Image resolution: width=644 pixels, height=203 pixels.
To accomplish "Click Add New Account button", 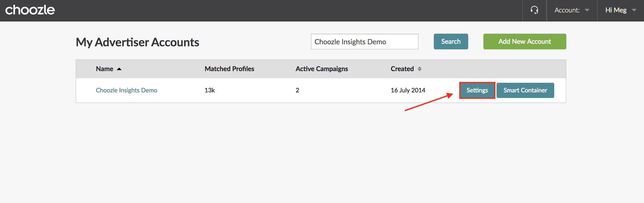I will (x=525, y=42).
